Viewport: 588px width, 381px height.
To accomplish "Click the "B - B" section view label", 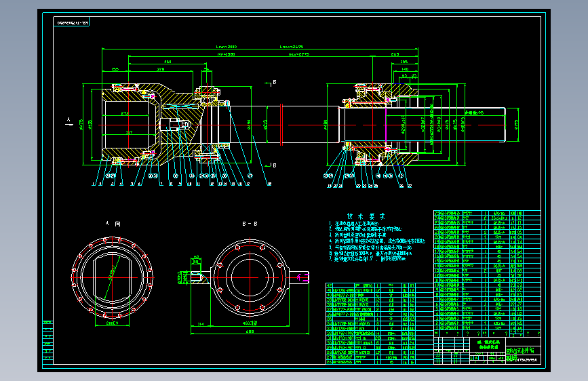I will click(250, 224).
